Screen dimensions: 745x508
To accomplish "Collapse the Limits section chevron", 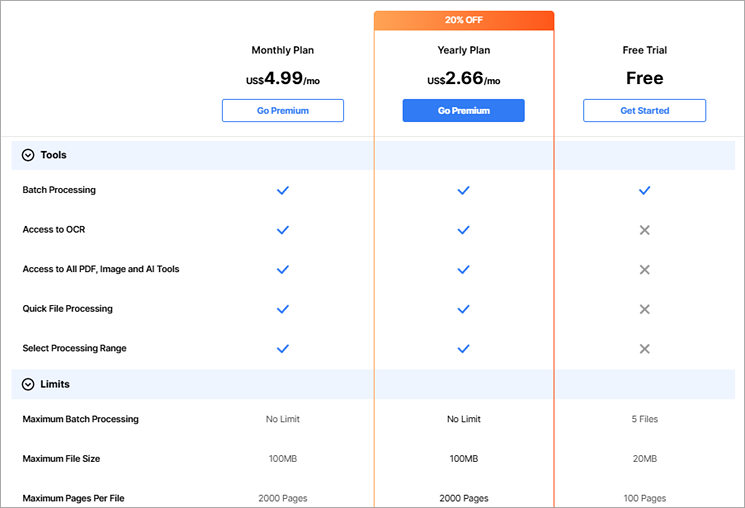I will click(28, 384).
